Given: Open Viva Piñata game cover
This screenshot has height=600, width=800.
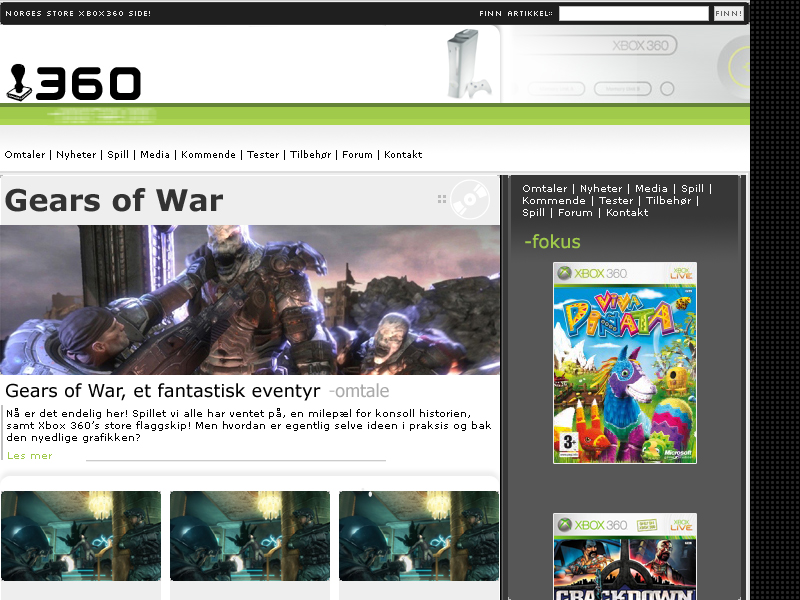Looking at the screenshot, I should pyautogui.click(x=625, y=363).
